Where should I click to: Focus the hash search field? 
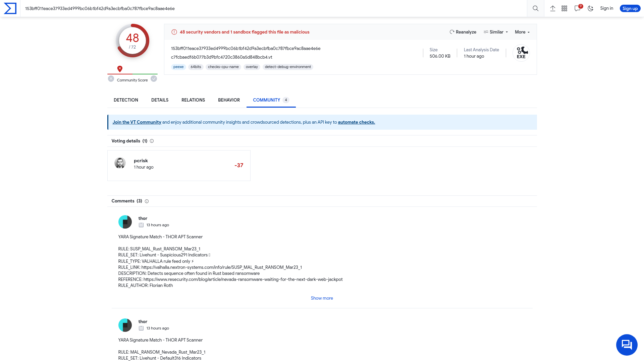pyautogui.click(x=273, y=8)
